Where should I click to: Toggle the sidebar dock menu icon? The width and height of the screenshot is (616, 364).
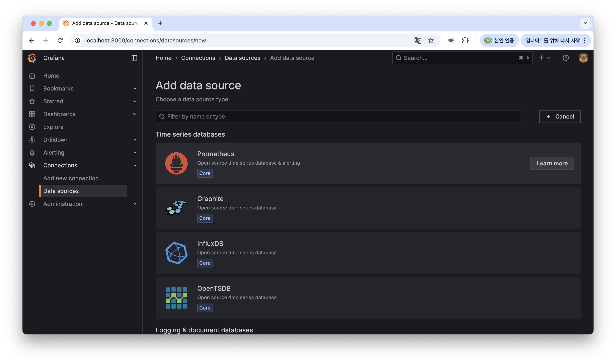[134, 58]
